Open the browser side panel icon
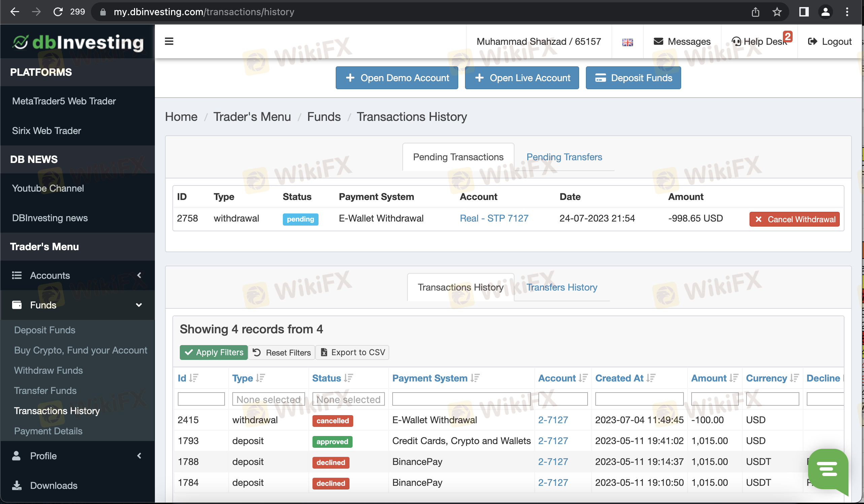 804,12
